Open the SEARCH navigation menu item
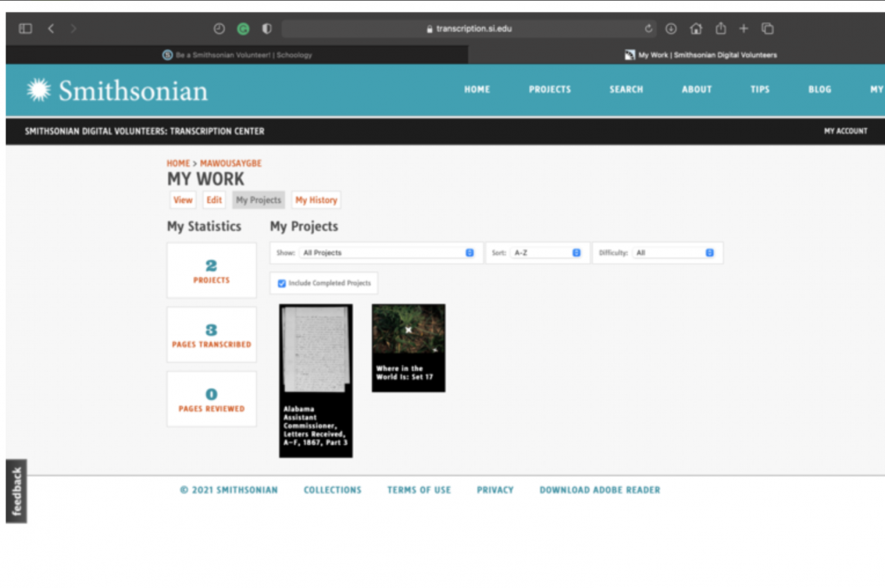 (x=626, y=89)
